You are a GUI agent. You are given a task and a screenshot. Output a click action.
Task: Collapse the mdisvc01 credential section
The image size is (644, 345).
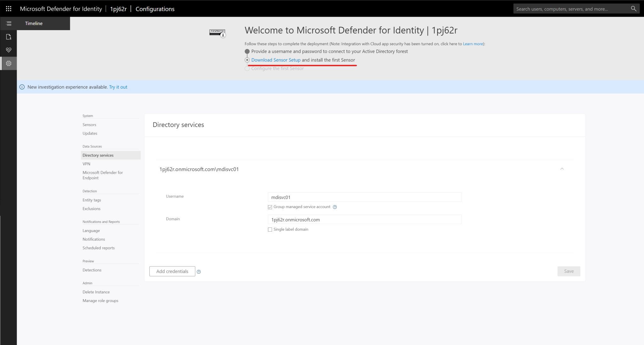point(562,169)
